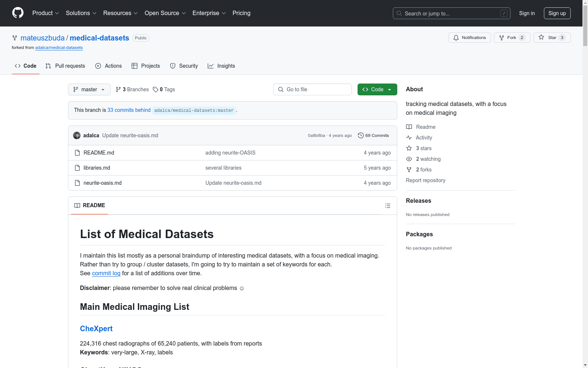Click the Search or jump to field
The image size is (588, 368).
point(451,13)
